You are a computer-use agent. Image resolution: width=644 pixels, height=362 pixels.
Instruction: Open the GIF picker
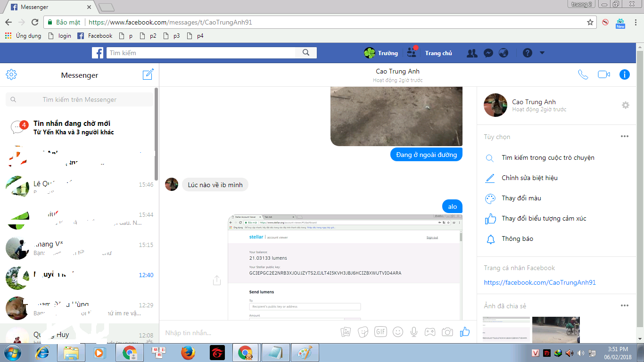[x=380, y=332]
